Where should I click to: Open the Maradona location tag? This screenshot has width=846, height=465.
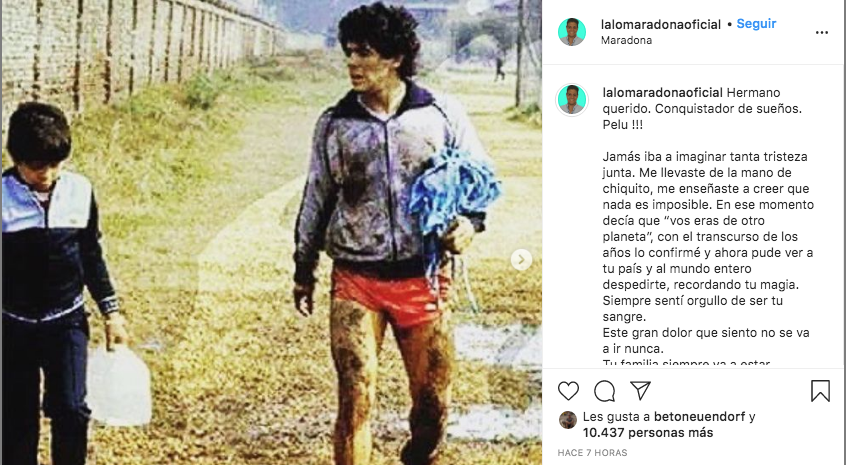pos(626,40)
